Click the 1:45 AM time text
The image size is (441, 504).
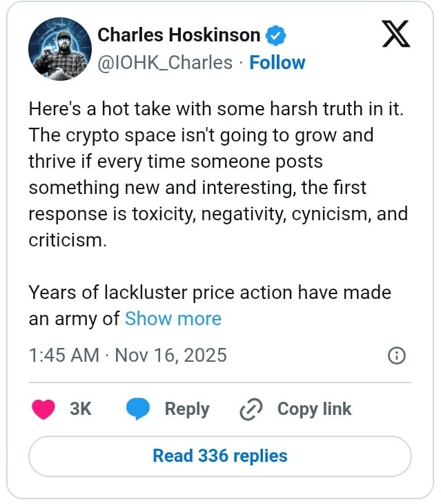coord(64,355)
